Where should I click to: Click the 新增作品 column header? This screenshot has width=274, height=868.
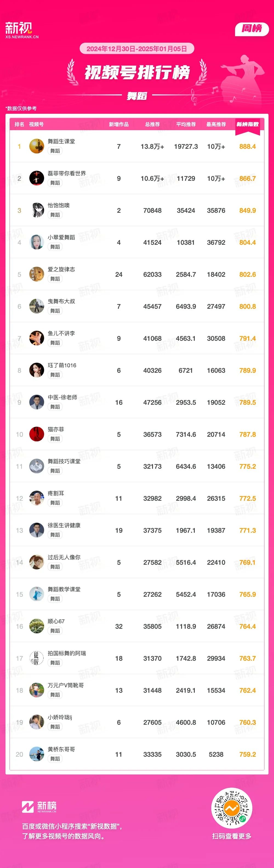click(119, 124)
